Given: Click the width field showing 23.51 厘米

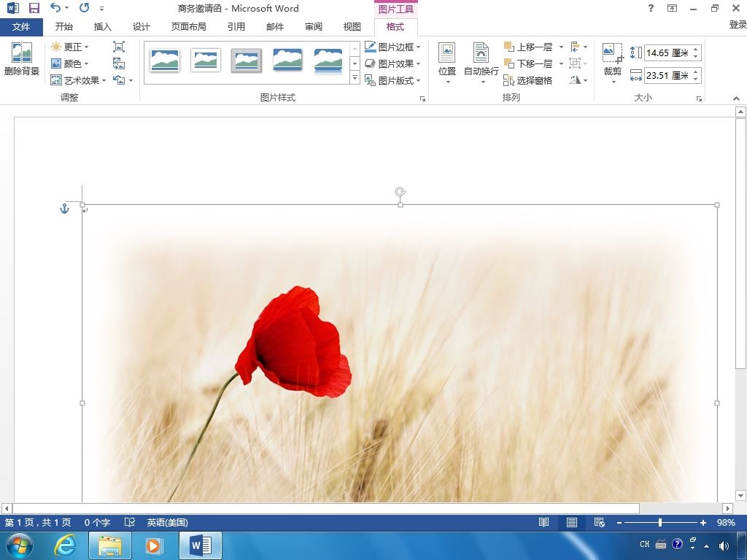Looking at the screenshot, I should 667,75.
